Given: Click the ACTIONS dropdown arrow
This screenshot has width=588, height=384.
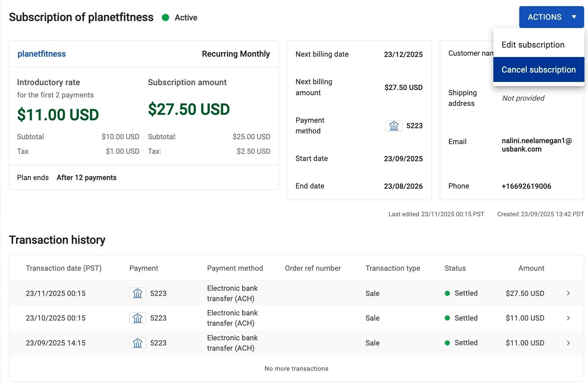Looking at the screenshot, I should pyautogui.click(x=574, y=17).
